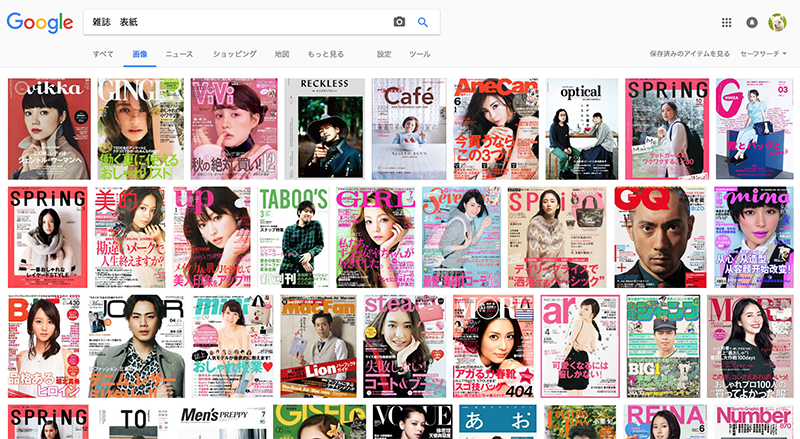Open the vikka magazine cover thumbnail
800x439 pixels.
(49, 129)
